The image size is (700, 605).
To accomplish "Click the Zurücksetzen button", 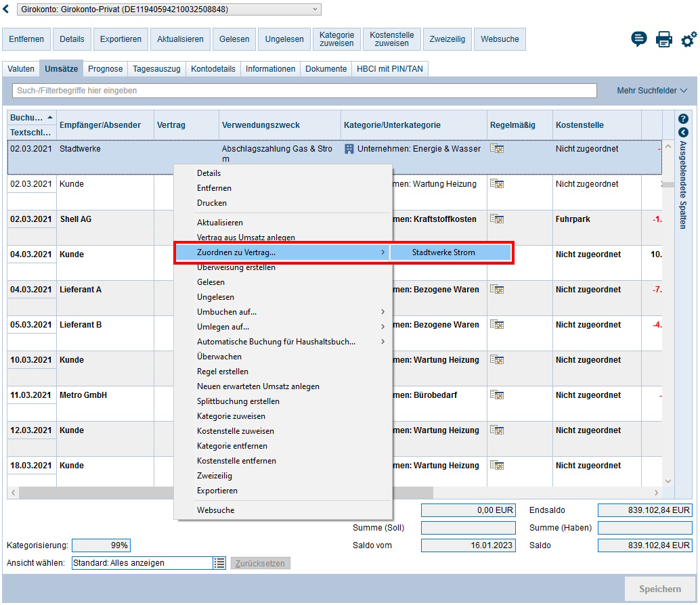I will pyautogui.click(x=260, y=564).
